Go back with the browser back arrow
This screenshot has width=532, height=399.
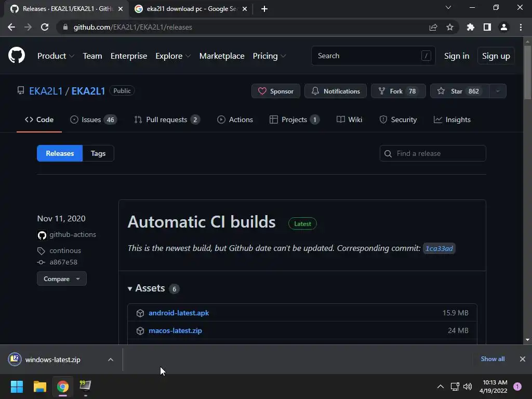click(x=11, y=27)
